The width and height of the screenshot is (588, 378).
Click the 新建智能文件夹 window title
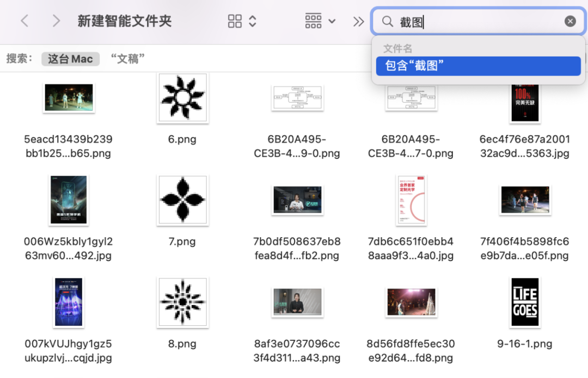pos(124,21)
